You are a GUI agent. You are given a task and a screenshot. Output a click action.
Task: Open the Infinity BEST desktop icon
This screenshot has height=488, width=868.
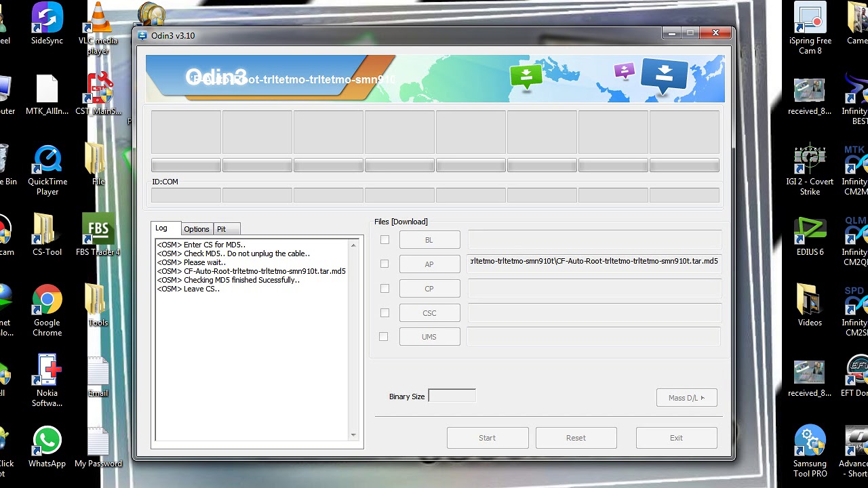(856, 99)
